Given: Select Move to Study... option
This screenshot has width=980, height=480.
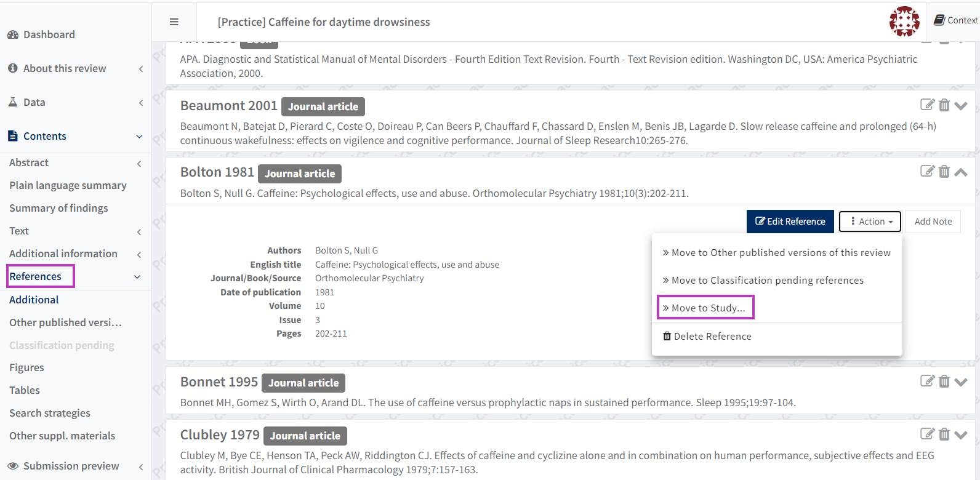Looking at the screenshot, I should 705,308.
